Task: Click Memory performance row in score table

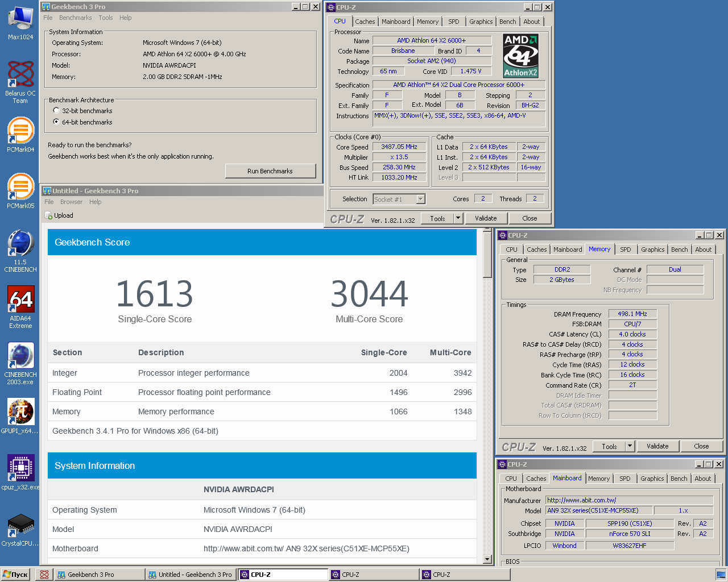Action: [x=262, y=411]
